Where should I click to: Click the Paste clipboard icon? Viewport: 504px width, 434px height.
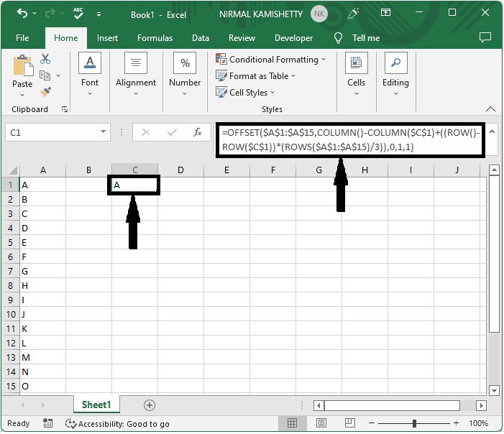tap(23, 65)
